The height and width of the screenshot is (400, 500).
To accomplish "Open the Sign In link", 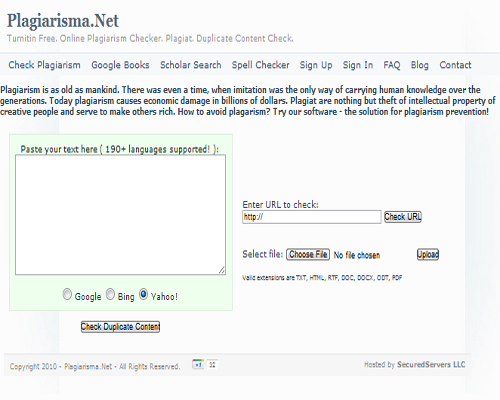I will click(358, 65).
